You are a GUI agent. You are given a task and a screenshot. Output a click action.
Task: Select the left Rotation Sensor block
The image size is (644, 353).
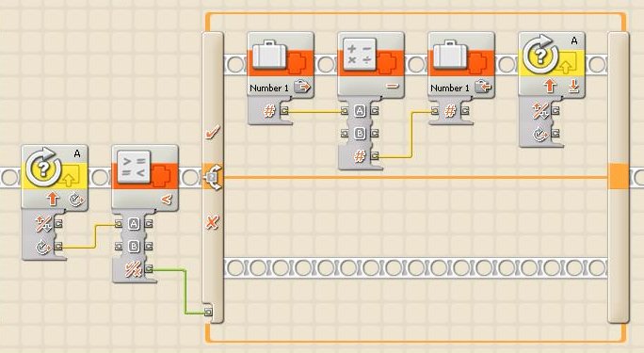55,178
